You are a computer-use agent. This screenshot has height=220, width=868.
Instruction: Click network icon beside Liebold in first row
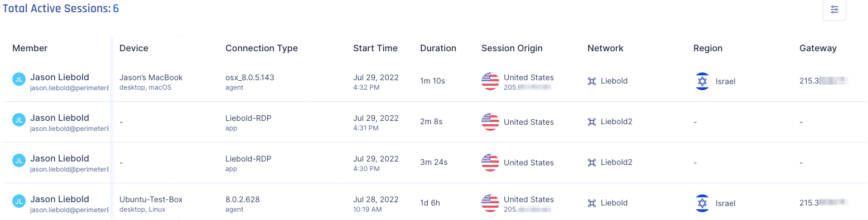(592, 81)
